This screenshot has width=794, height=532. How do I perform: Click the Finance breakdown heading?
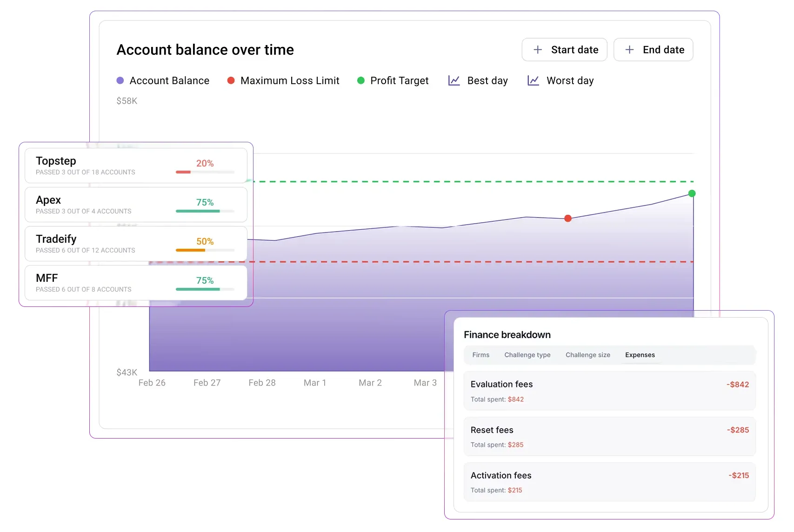tap(507, 335)
